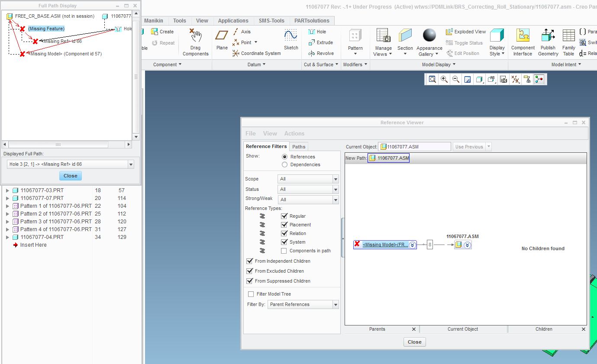Open Reference Viewer File menu
Image resolution: width=597 pixels, height=364 pixels.
(x=251, y=133)
